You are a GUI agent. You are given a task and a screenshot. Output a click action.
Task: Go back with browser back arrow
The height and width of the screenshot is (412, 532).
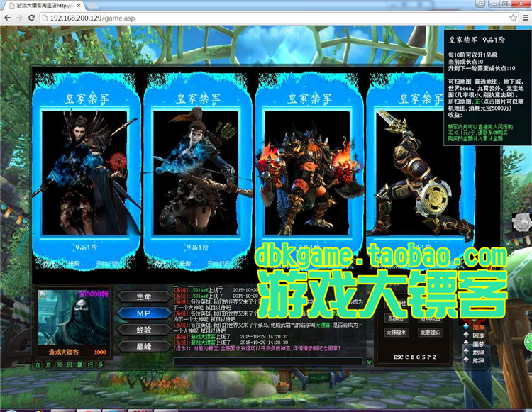8,18
